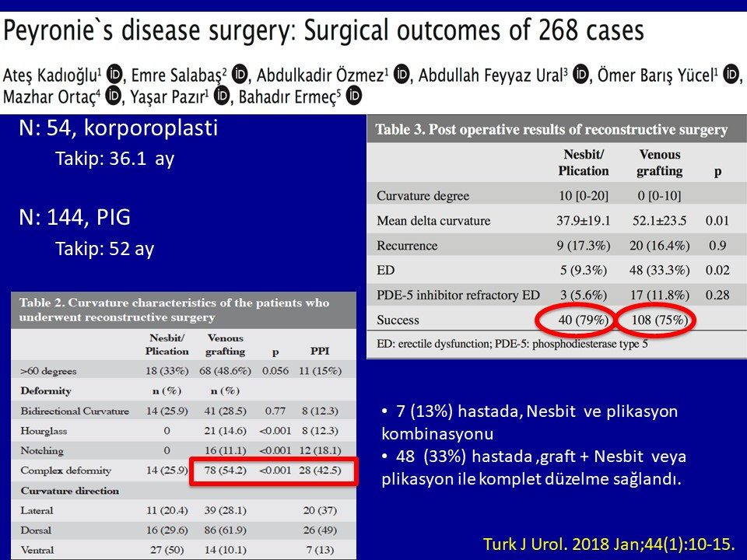Select the 'Bidirectional Curvature' row label
Screen dimensions: 747x560
75,411
